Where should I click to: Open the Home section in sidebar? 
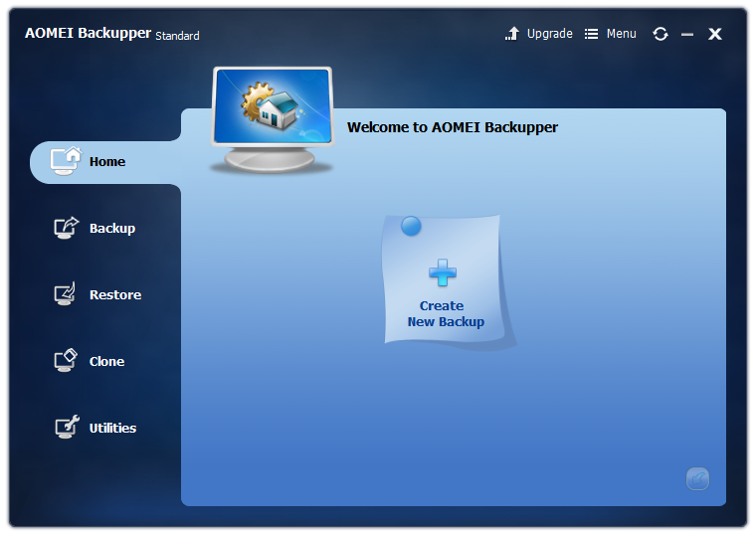click(106, 162)
